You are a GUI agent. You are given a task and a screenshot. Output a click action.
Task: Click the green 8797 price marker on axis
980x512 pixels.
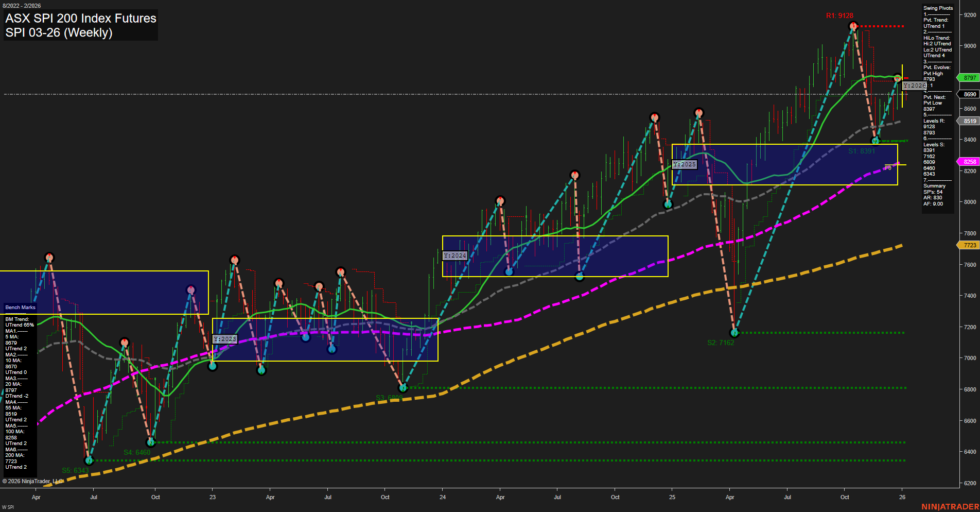[x=968, y=78]
